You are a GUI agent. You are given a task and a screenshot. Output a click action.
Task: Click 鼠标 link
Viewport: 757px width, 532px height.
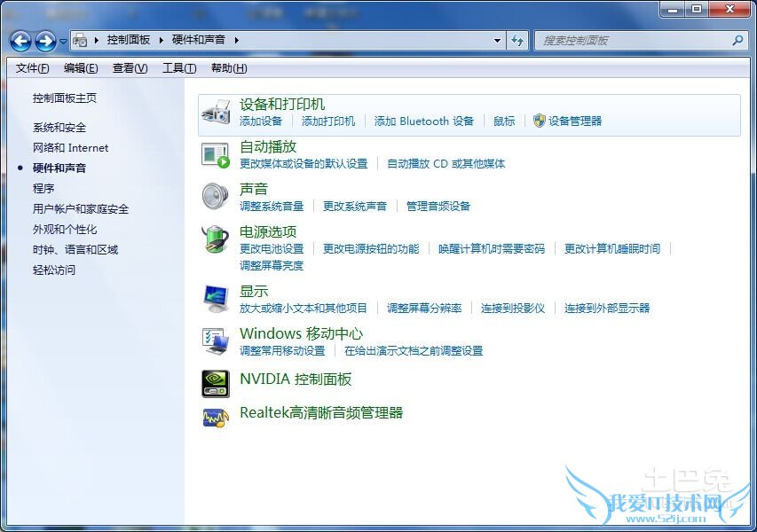tap(504, 121)
